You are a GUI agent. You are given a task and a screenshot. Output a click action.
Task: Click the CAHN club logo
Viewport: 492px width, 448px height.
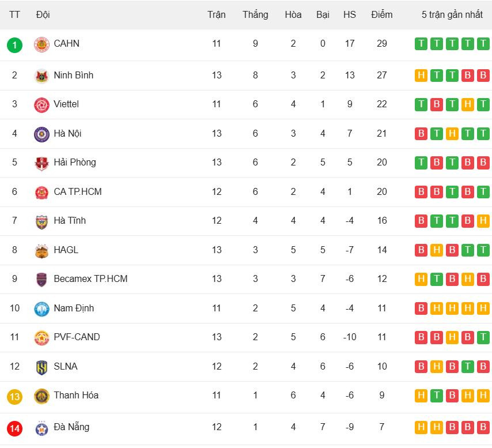(x=41, y=44)
